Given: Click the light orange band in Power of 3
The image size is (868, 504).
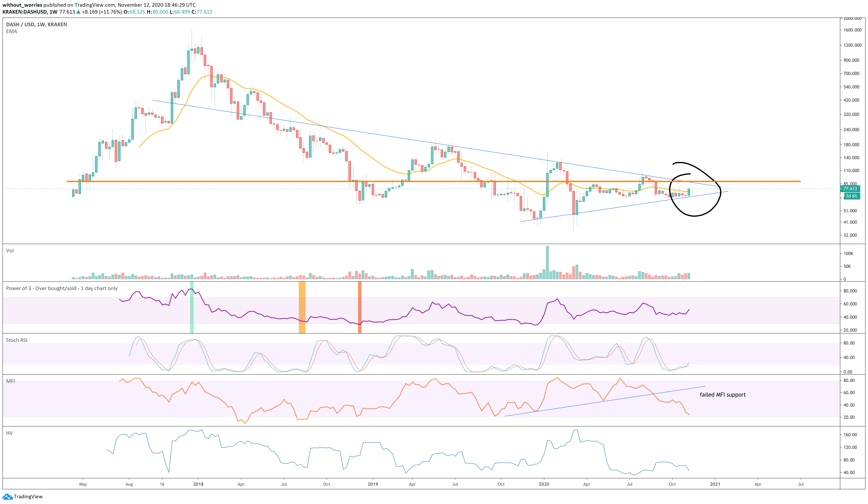Looking at the screenshot, I should point(302,307).
